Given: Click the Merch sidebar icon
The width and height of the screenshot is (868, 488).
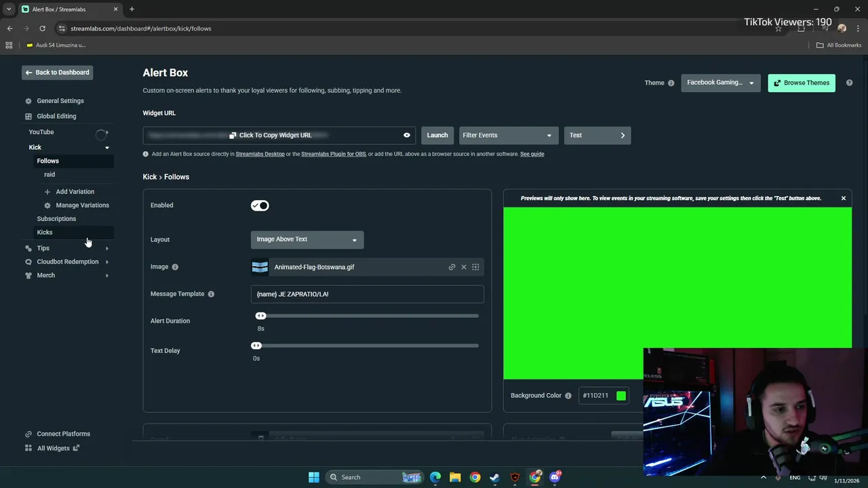Looking at the screenshot, I should coord(28,275).
